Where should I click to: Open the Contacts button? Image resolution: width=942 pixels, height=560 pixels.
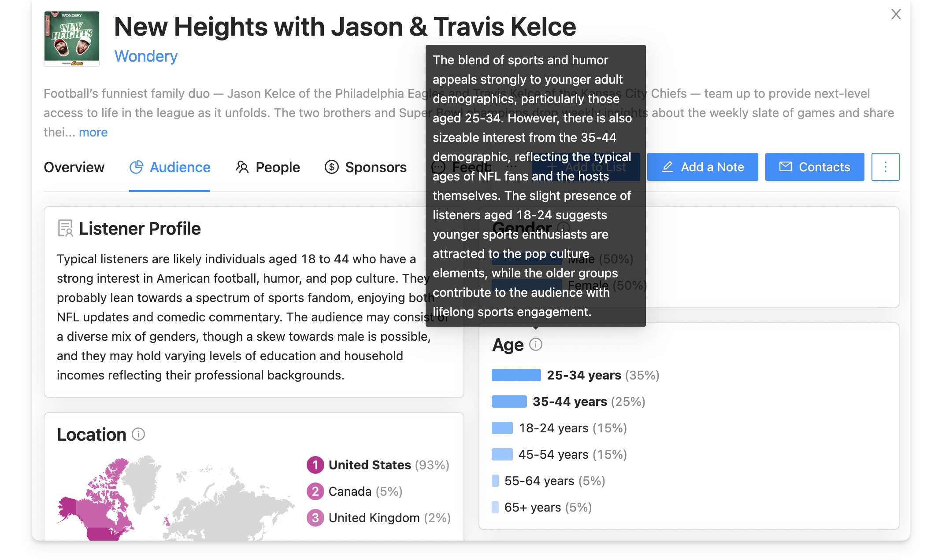coord(814,167)
